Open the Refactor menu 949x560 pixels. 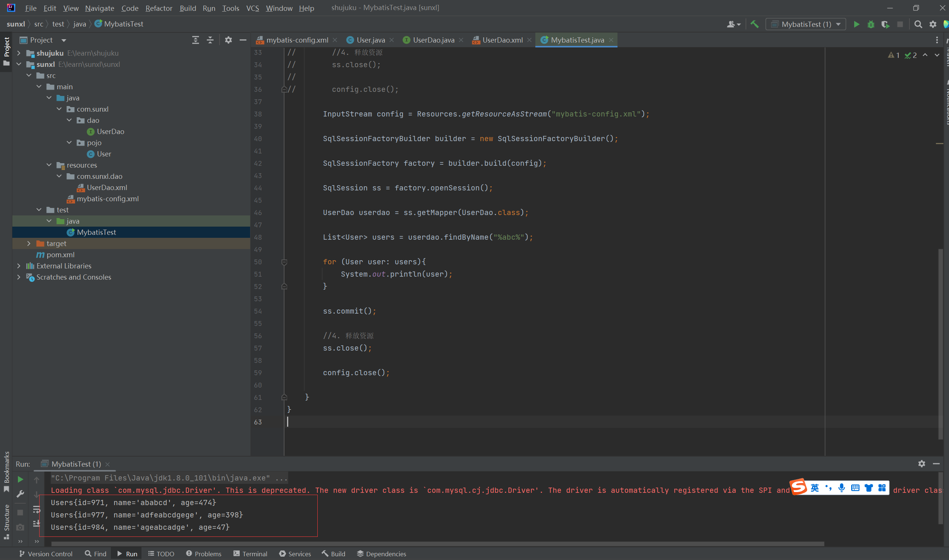coord(159,8)
